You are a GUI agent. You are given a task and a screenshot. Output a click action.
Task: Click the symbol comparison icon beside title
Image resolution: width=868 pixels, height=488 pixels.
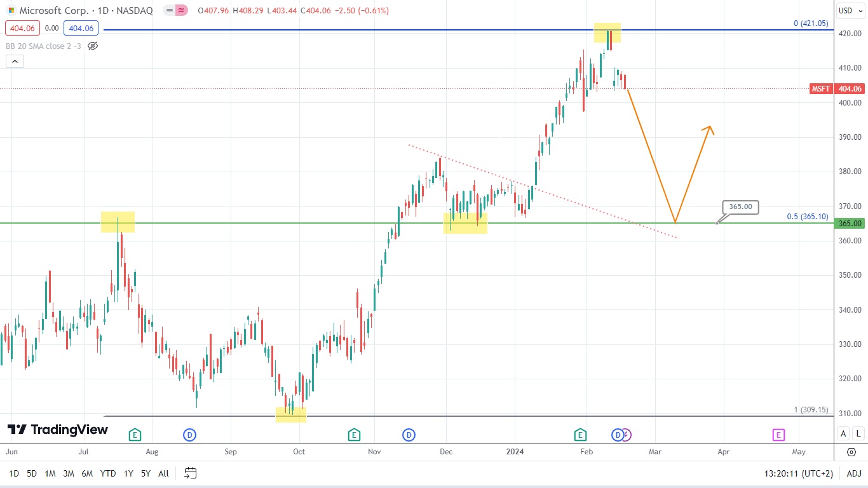click(181, 11)
